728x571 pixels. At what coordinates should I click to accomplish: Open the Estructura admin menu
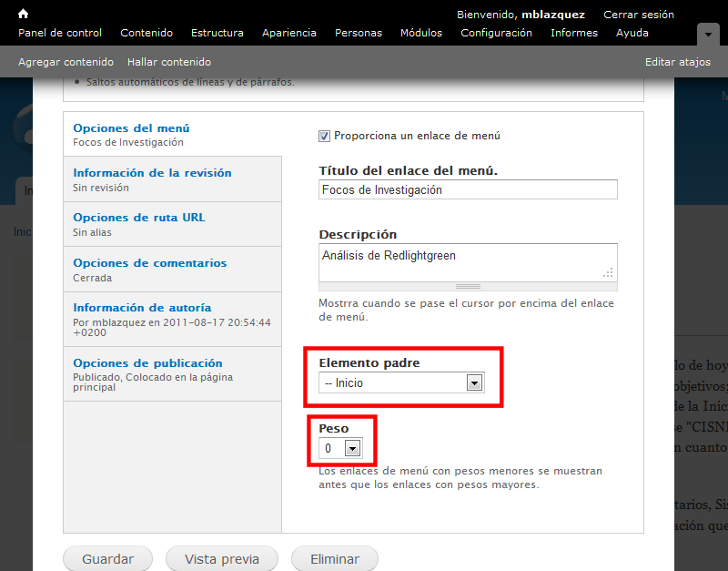217,33
